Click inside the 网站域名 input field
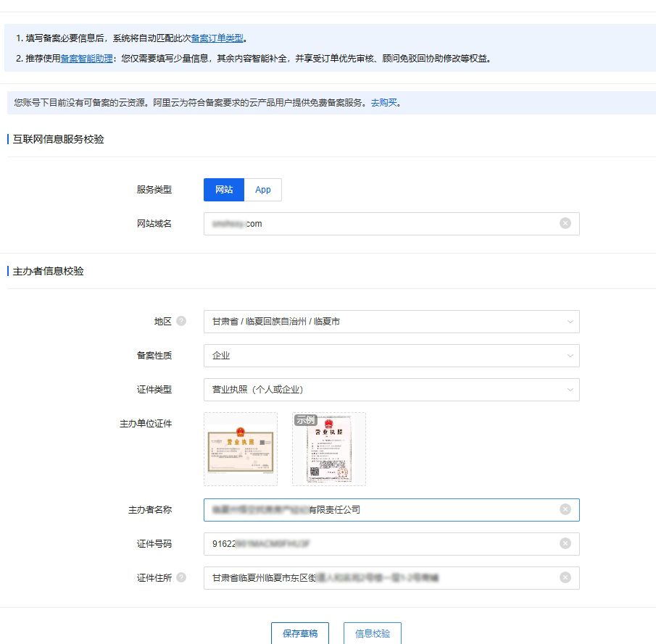This screenshot has height=644, width=656. coord(362,224)
